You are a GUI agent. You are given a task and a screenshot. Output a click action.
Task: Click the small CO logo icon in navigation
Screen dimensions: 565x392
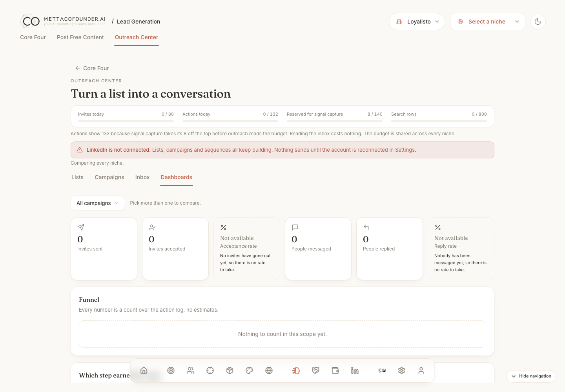coord(382,370)
